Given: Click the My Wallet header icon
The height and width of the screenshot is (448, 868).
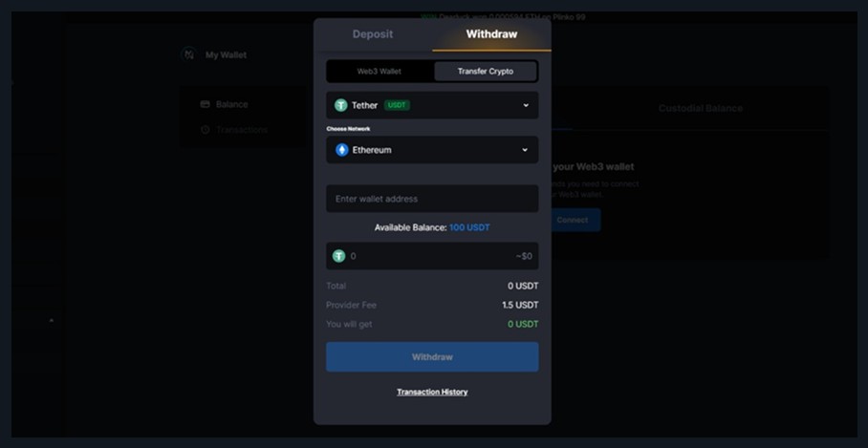Looking at the screenshot, I should coord(189,55).
